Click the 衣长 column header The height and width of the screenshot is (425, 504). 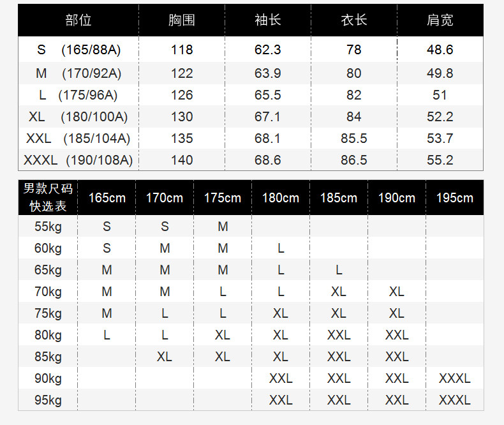tap(354, 20)
